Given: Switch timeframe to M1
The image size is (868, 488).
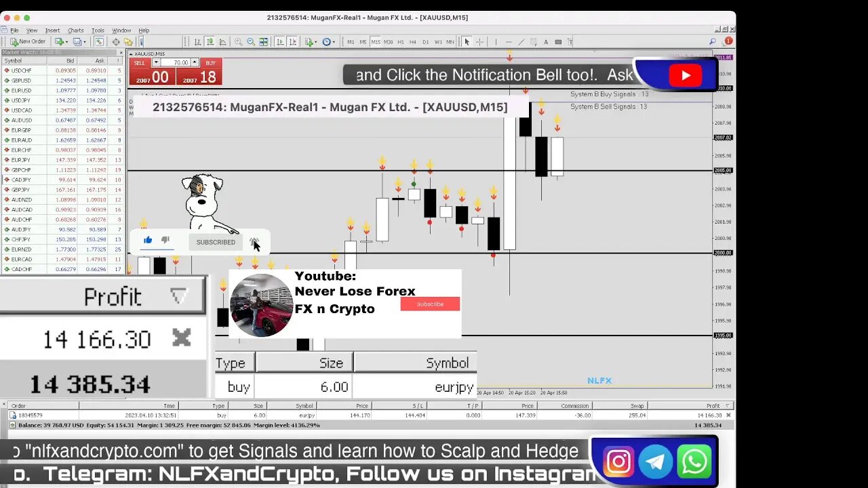Looking at the screenshot, I should (x=351, y=42).
